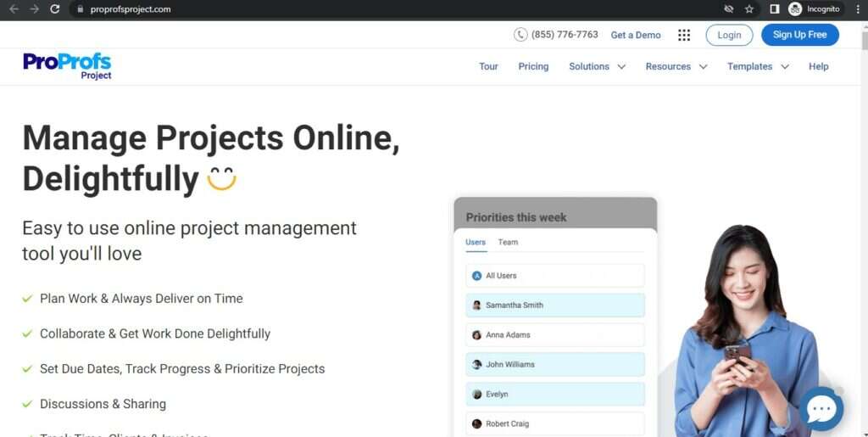Switch to the Users tab
The width and height of the screenshot is (868, 437).
pos(476,242)
